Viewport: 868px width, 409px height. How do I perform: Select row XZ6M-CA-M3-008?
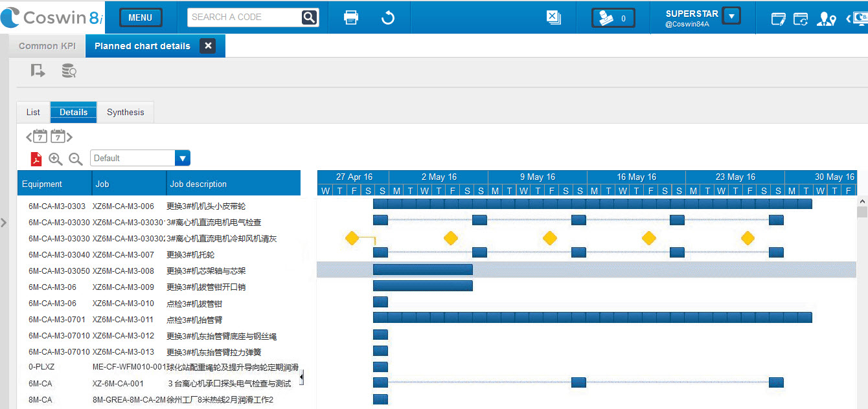click(123, 271)
